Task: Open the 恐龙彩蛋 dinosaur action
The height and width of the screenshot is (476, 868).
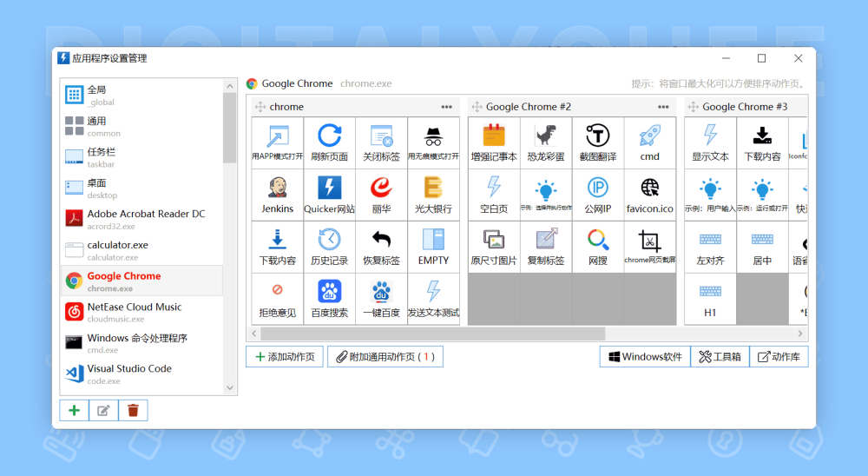Action: 546,143
